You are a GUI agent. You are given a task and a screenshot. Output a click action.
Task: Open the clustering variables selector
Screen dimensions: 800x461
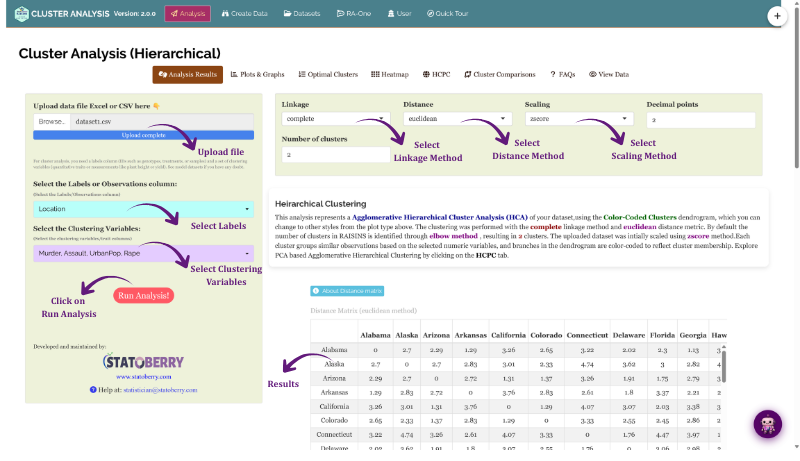click(143, 253)
